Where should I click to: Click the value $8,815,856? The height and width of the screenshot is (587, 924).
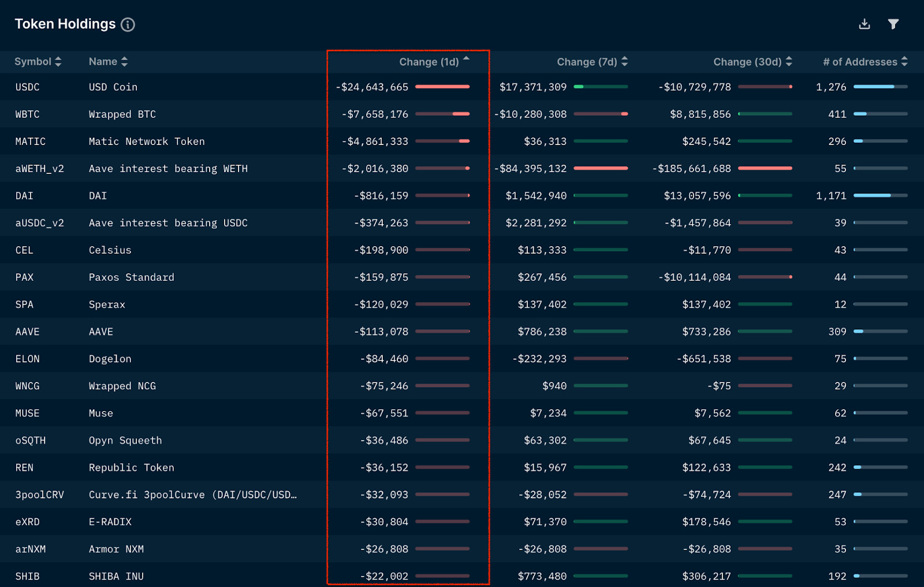click(701, 114)
